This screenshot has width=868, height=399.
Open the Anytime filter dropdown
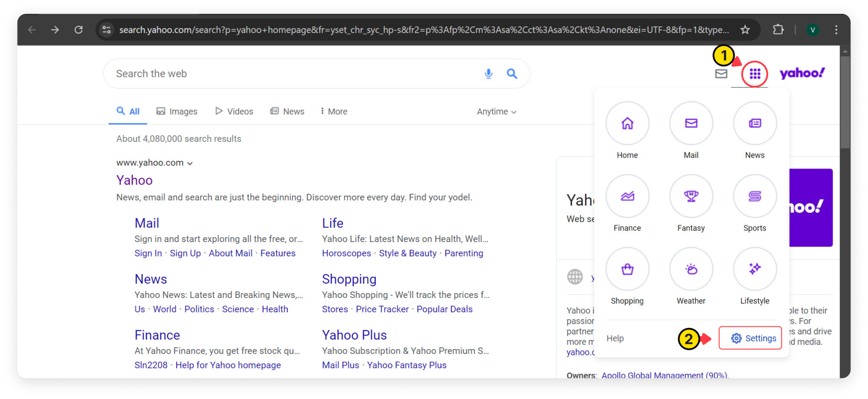coord(496,111)
